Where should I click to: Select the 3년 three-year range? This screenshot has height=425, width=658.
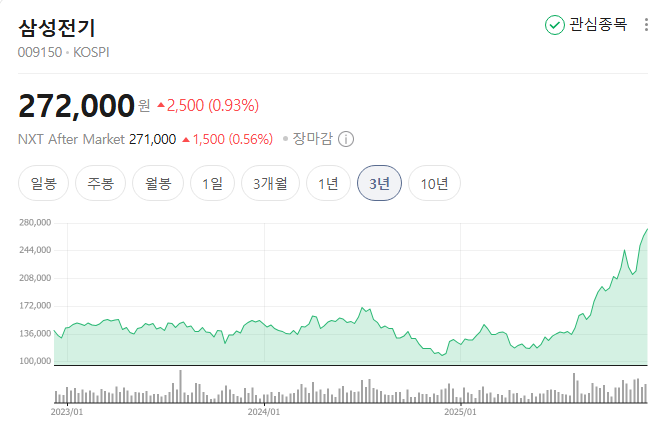coord(379,183)
